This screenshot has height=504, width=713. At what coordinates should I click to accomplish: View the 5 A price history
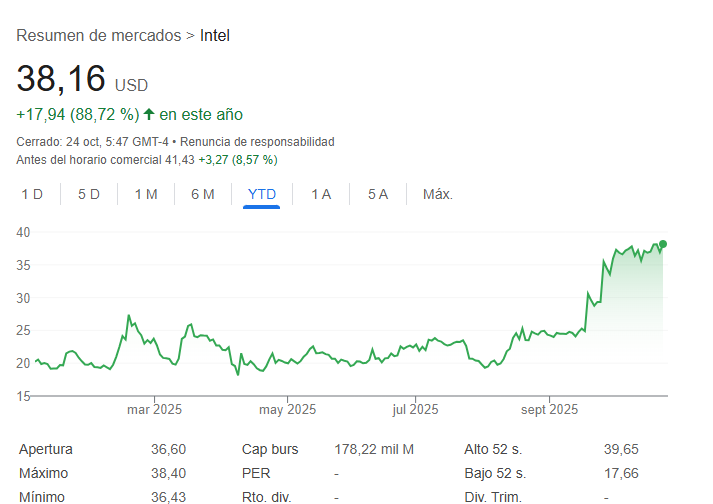click(378, 194)
